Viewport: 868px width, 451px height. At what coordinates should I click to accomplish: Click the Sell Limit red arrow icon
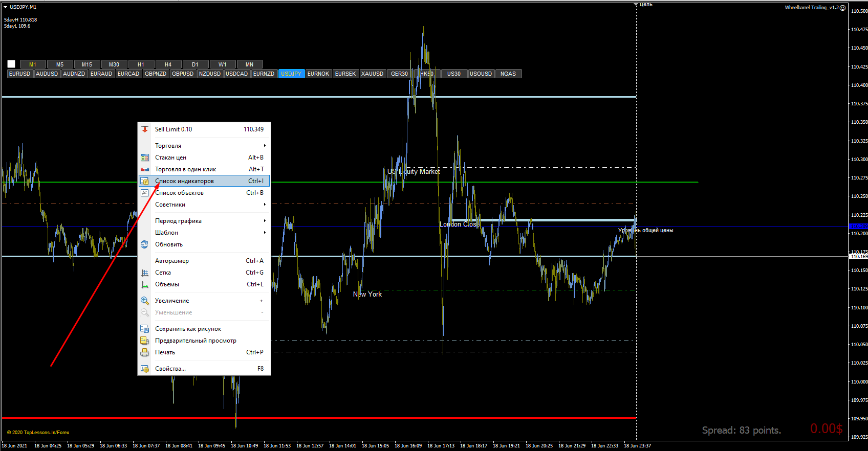click(145, 129)
